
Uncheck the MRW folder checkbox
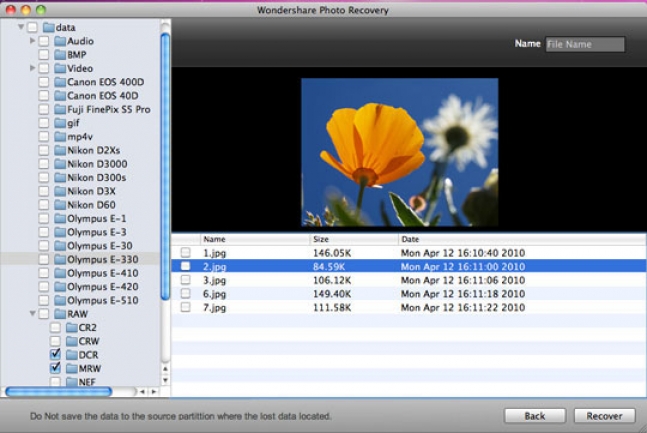point(55,368)
